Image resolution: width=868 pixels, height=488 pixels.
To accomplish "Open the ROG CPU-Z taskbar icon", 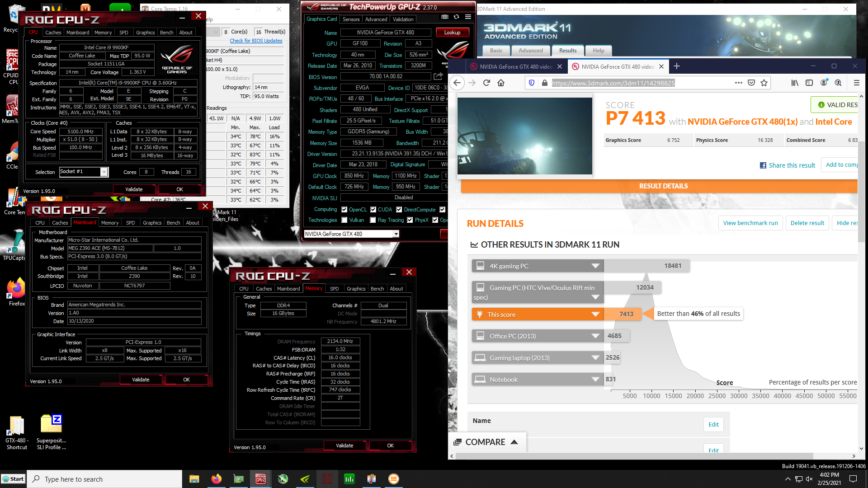I will 261,479.
